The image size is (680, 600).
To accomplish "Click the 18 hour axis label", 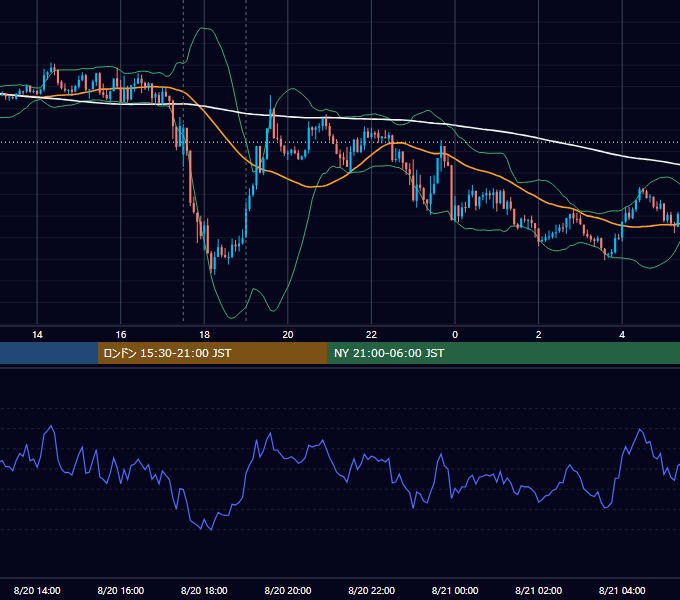I will (x=204, y=335).
